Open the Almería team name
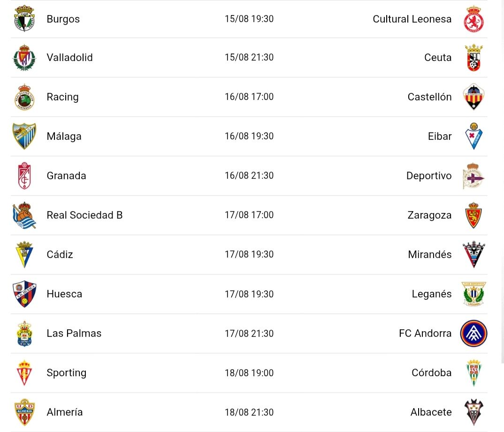Viewport: 504px width, 432px height. 65,412
